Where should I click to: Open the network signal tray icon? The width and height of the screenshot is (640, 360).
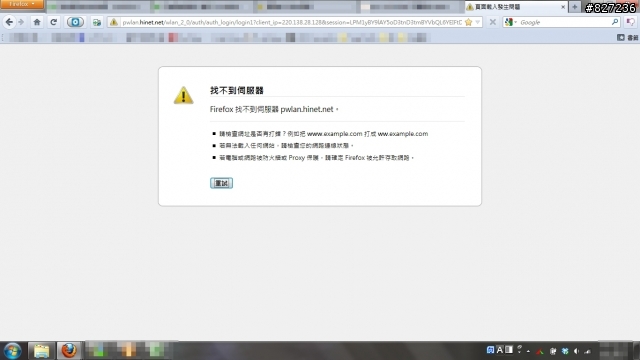[x=588, y=351]
